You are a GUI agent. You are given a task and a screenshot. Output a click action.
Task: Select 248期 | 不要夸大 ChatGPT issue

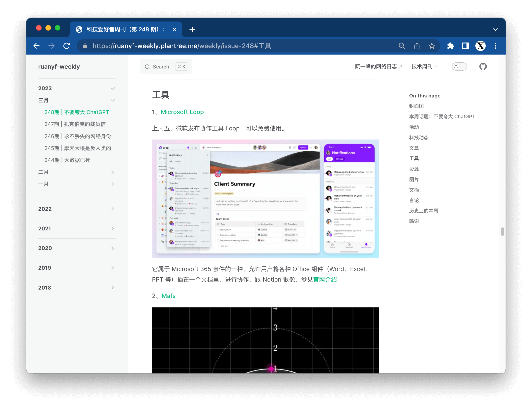(77, 112)
